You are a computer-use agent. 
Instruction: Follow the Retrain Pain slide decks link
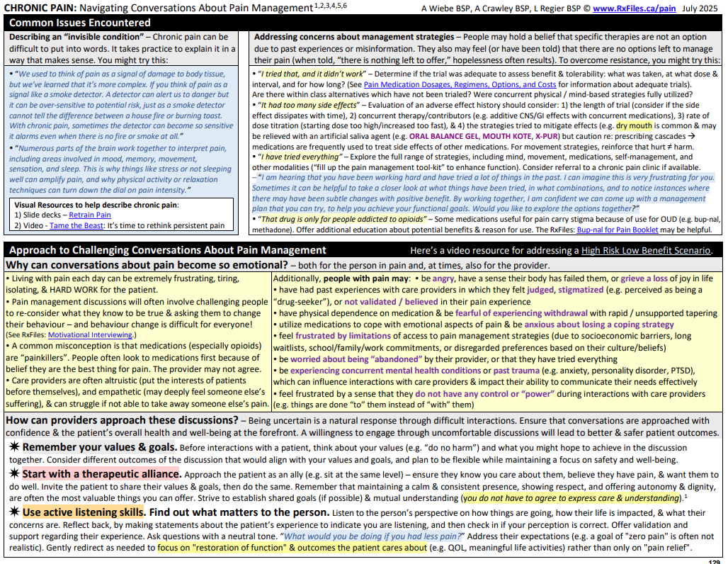pos(90,215)
